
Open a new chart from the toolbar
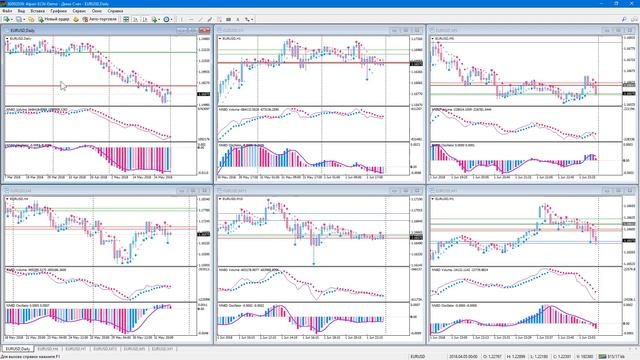click(x=7, y=19)
